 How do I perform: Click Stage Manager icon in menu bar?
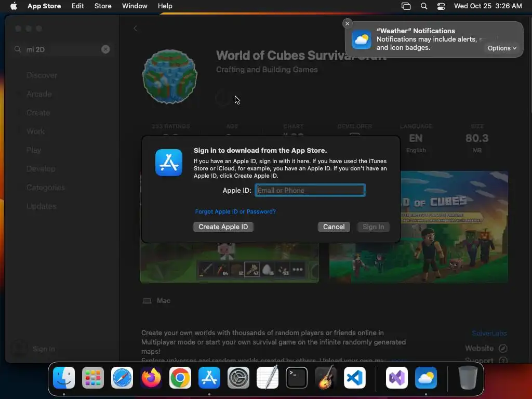click(406, 6)
